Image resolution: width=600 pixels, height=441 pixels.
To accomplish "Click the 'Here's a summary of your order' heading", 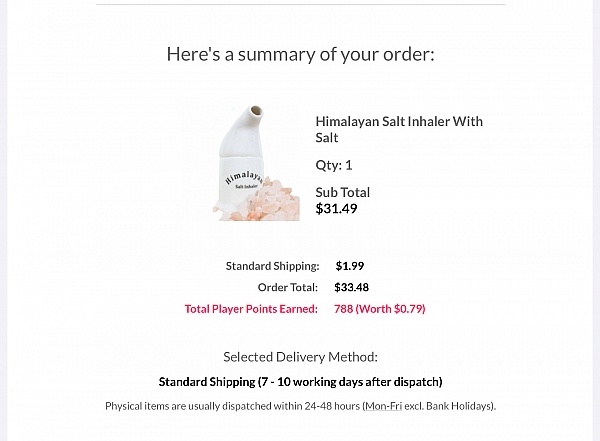I will 300,54.
